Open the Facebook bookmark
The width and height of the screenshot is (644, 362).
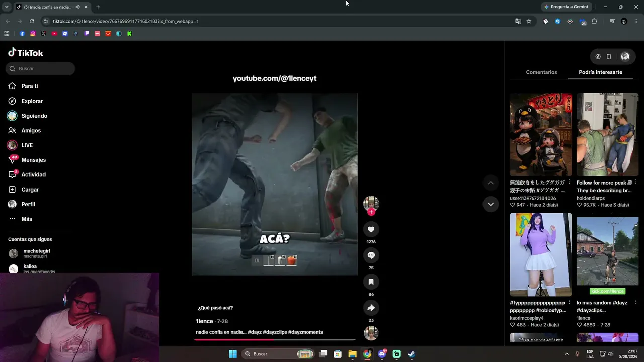point(22,34)
